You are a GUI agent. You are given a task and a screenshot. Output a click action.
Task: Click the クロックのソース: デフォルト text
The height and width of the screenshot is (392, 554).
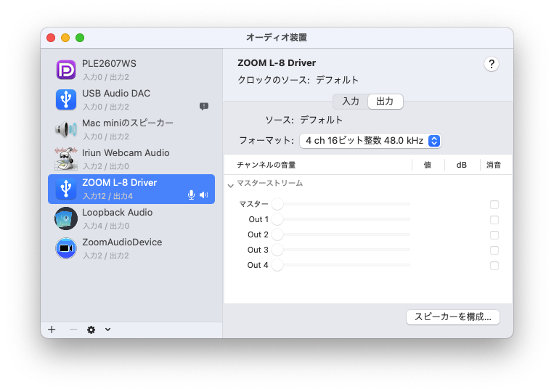(298, 80)
